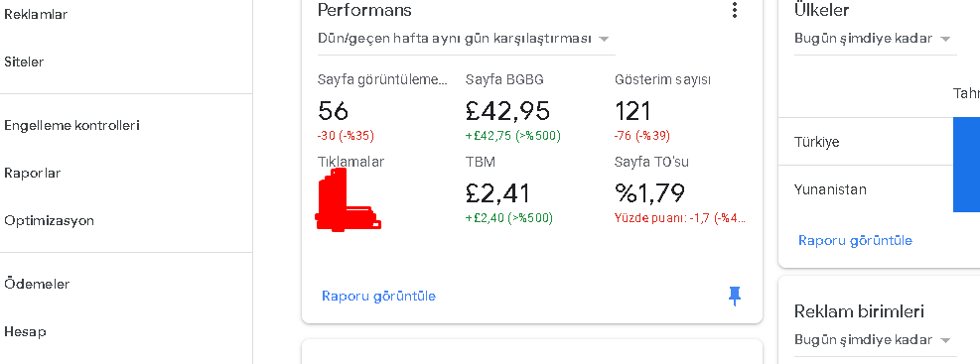The height and width of the screenshot is (364, 980).
Task: Select Raporlar from the sidebar
Action: (32, 173)
